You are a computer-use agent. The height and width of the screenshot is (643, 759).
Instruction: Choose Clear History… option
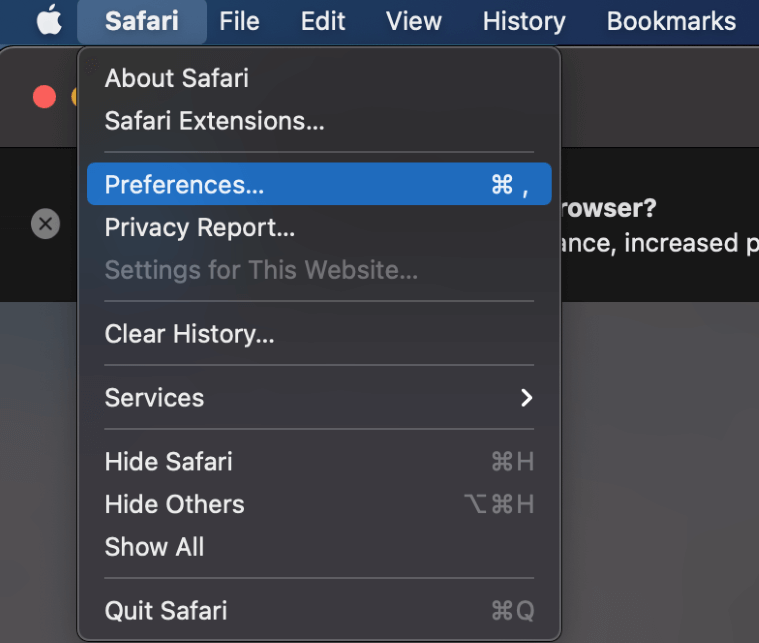click(x=189, y=334)
